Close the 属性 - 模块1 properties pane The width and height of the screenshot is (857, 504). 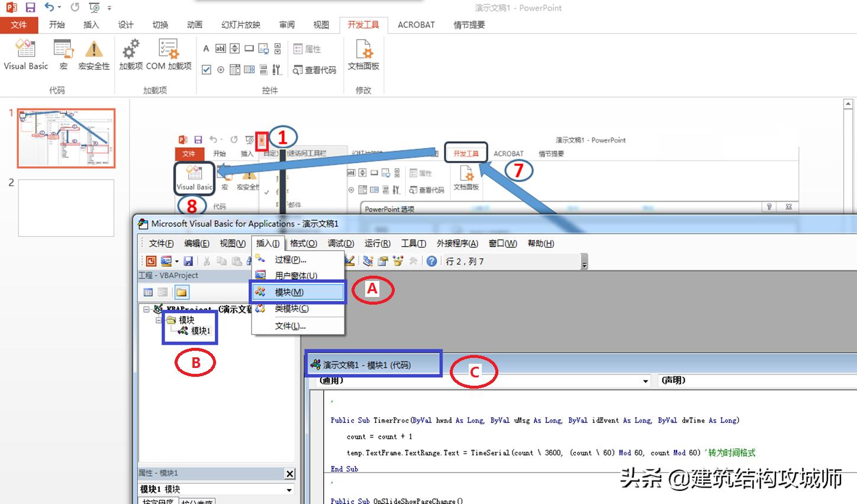(289, 474)
